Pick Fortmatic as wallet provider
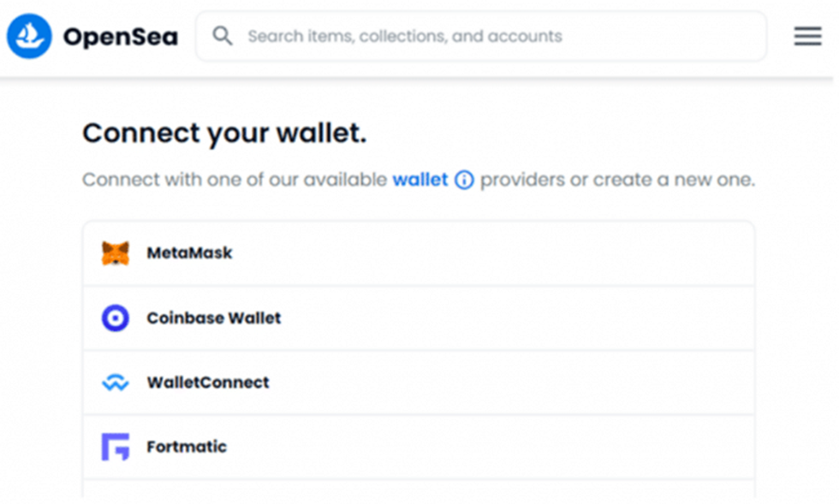This screenshot has width=839, height=504. (x=419, y=447)
